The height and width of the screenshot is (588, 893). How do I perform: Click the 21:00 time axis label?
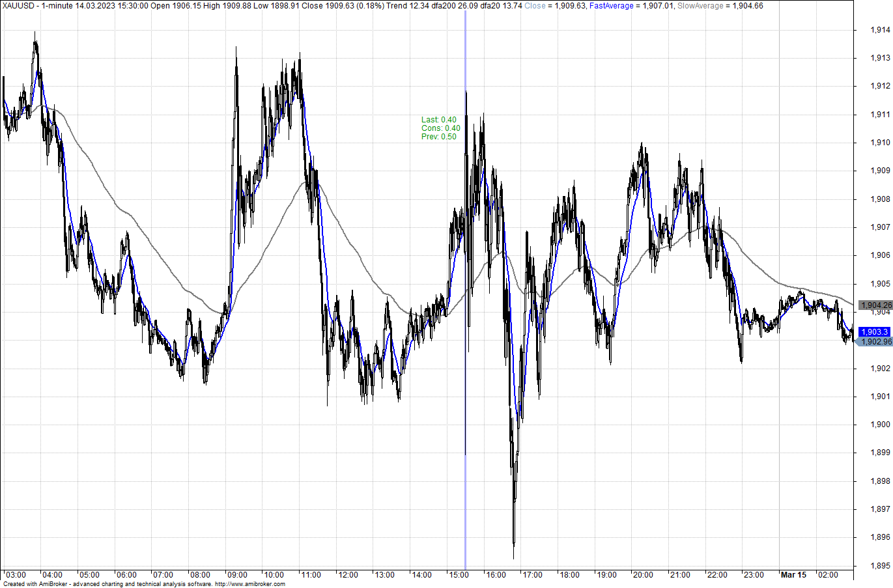(x=680, y=575)
